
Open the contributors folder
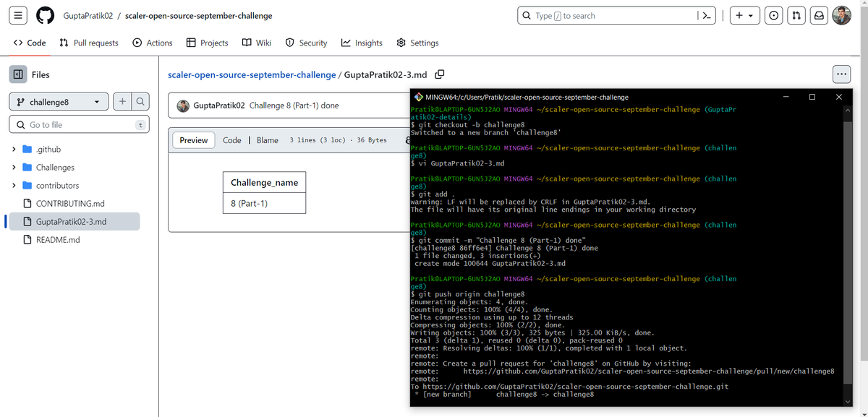(x=57, y=185)
